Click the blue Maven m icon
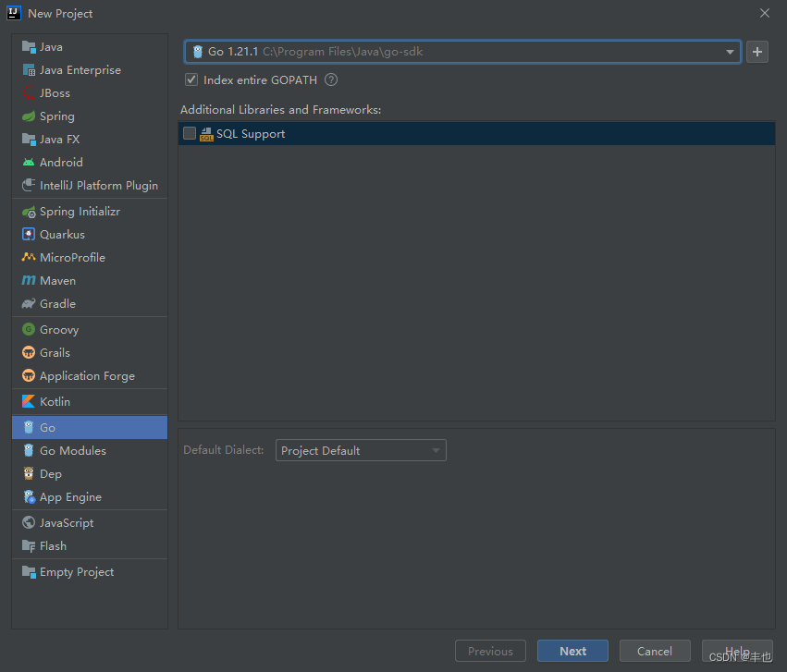This screenshot has height=672, width=787. tap(29, 280)
